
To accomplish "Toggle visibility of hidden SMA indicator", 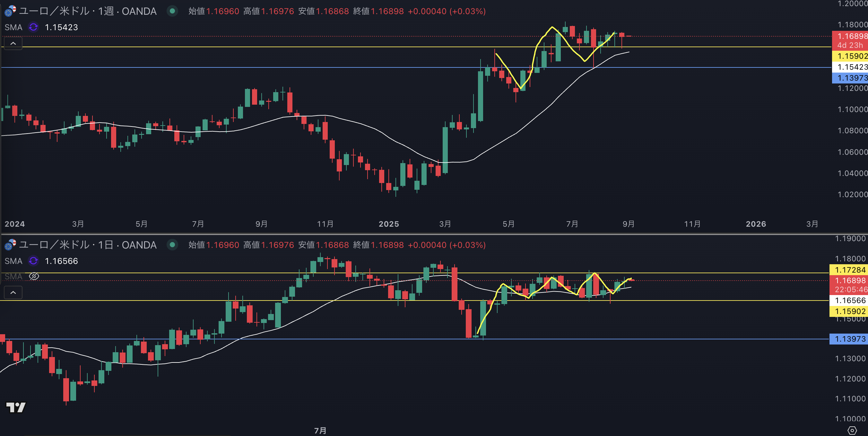I will click(x=34, y=276).
